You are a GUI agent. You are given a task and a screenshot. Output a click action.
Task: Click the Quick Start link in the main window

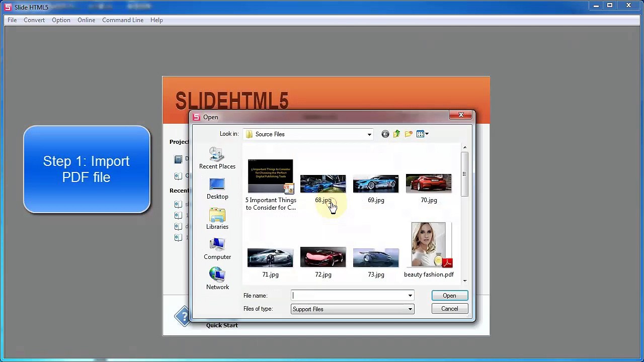pos(222,325)
